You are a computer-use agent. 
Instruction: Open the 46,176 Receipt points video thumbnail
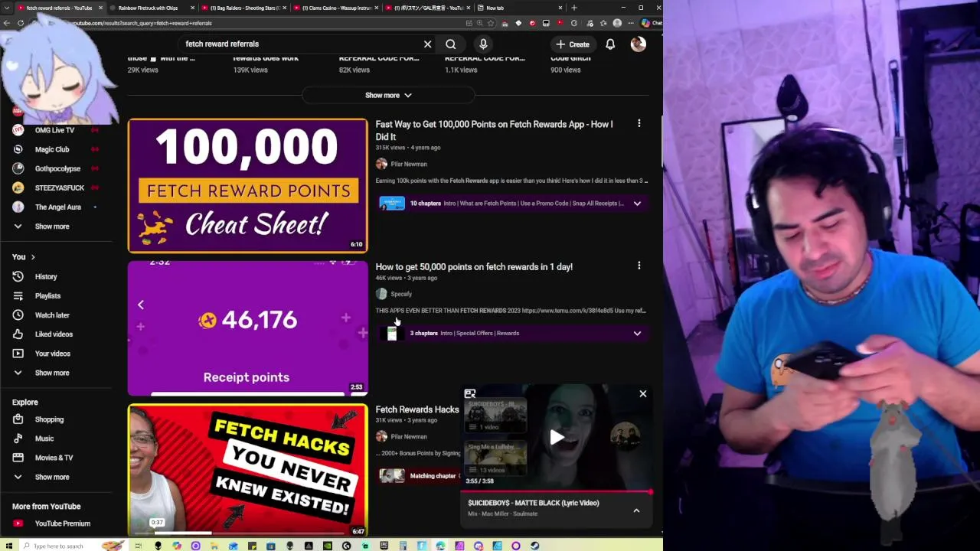click(x=247, y=328)
